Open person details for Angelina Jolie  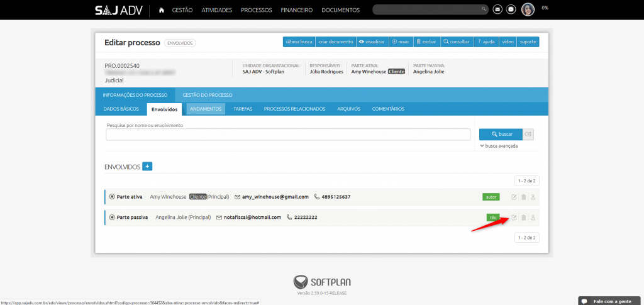coord(533,218)
